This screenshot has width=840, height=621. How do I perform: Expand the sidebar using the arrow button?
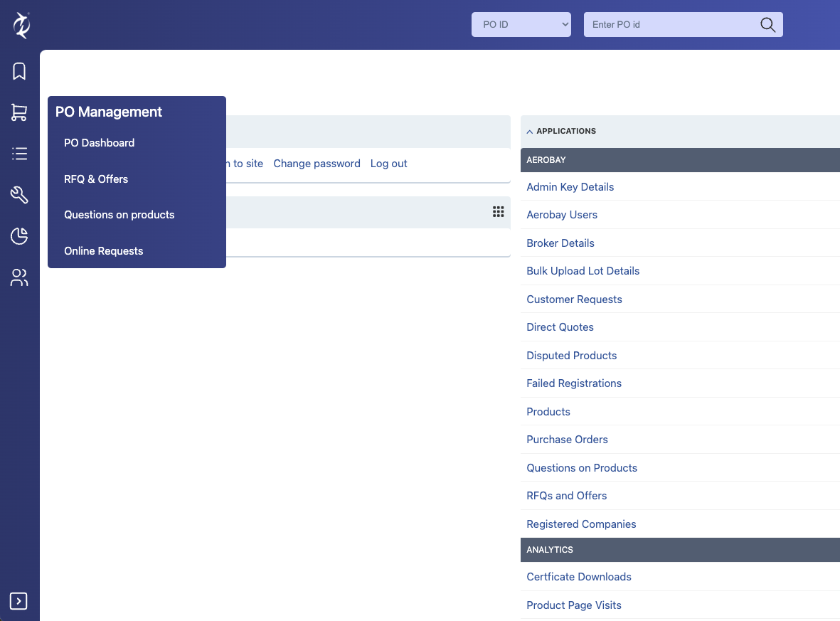[x=18, y=601]
